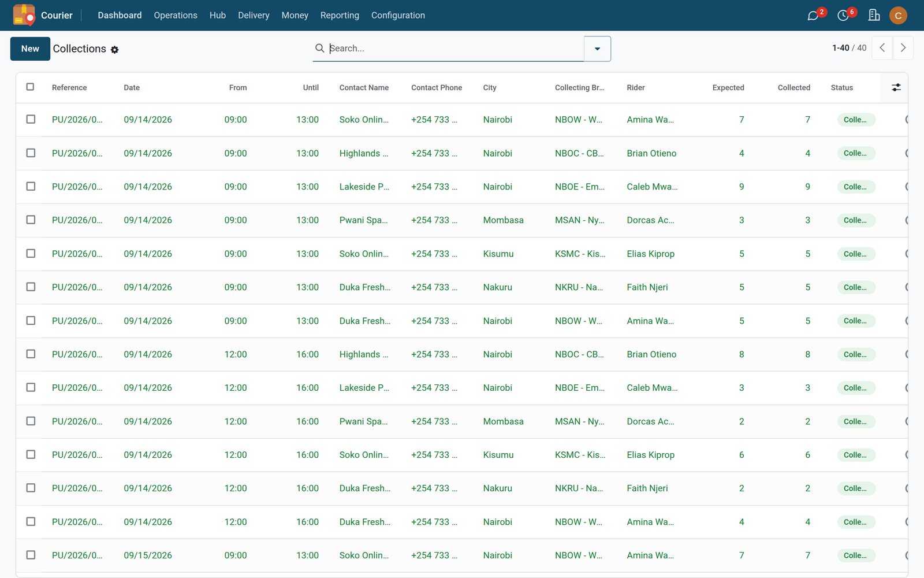Sort by Contact Name column header
Image resolution: width=924 pixels, height=578 pixels.
coord(364,88)
